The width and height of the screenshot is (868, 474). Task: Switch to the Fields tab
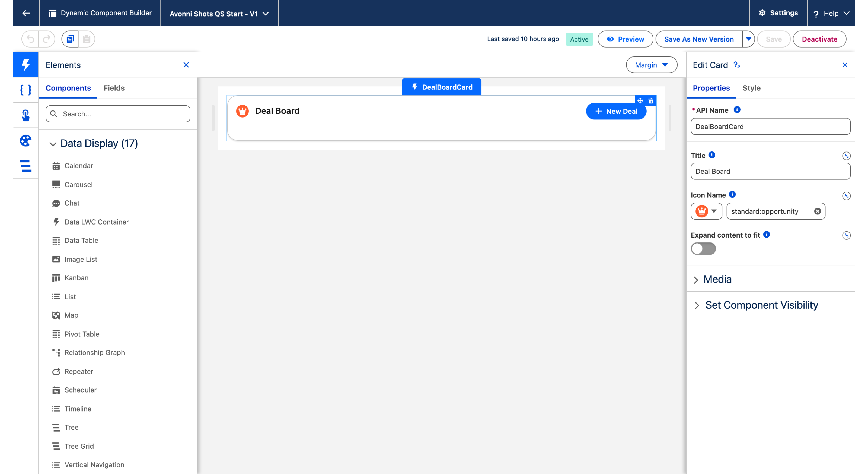[x=114, y=88]
